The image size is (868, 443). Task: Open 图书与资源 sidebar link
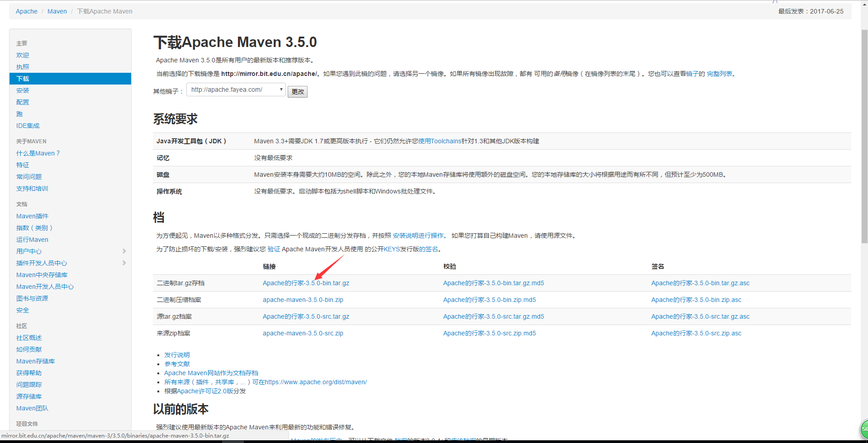pos(32,298)
